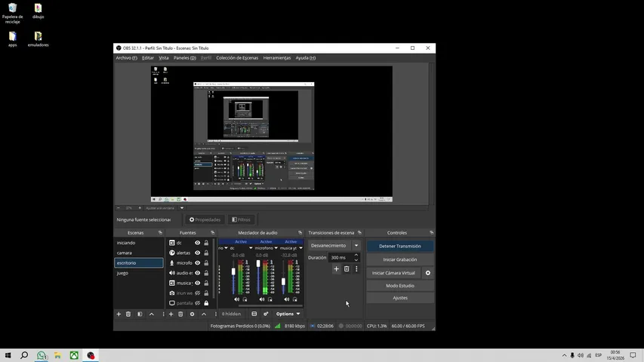Open the Fuentes toolbar three-dots menu

(x=216, y=314)
